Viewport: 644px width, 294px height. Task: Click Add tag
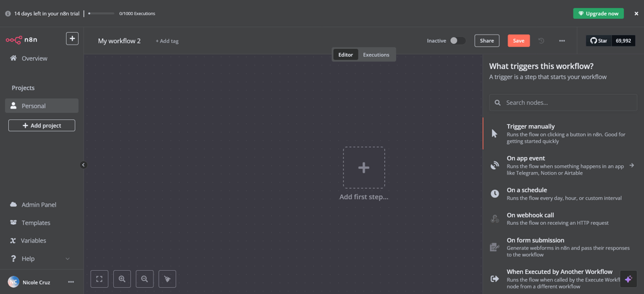coord(167,41)
